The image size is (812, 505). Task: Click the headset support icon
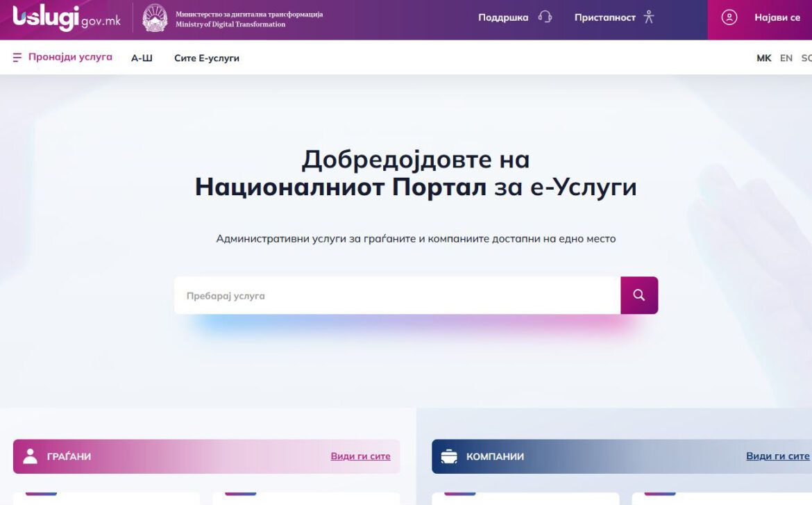tap(545, 17)
